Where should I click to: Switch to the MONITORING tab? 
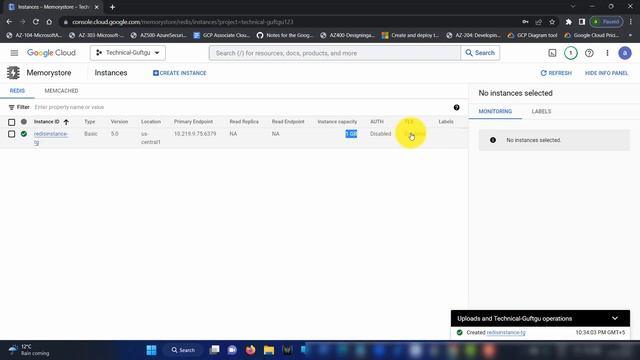click(x=495, y=111)
